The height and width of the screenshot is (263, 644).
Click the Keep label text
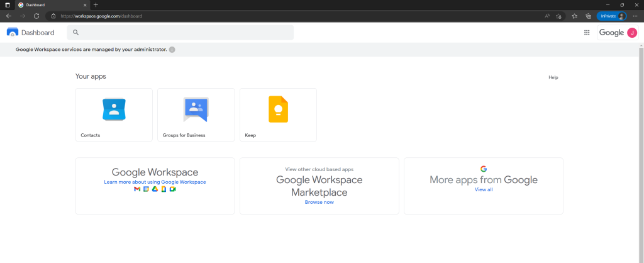250,135
